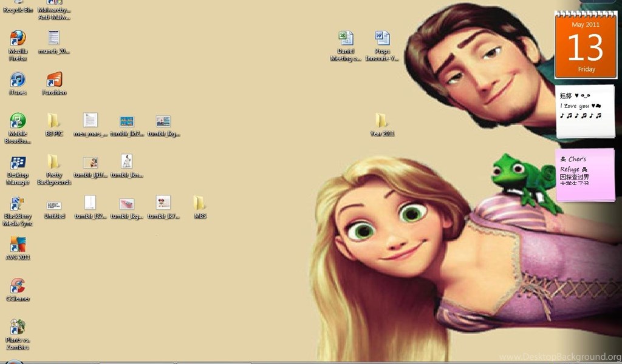This screenshot has width=622, height=364.
Task: Select the tumblr_lkn... image file
Action: click(x=127, y=166)
